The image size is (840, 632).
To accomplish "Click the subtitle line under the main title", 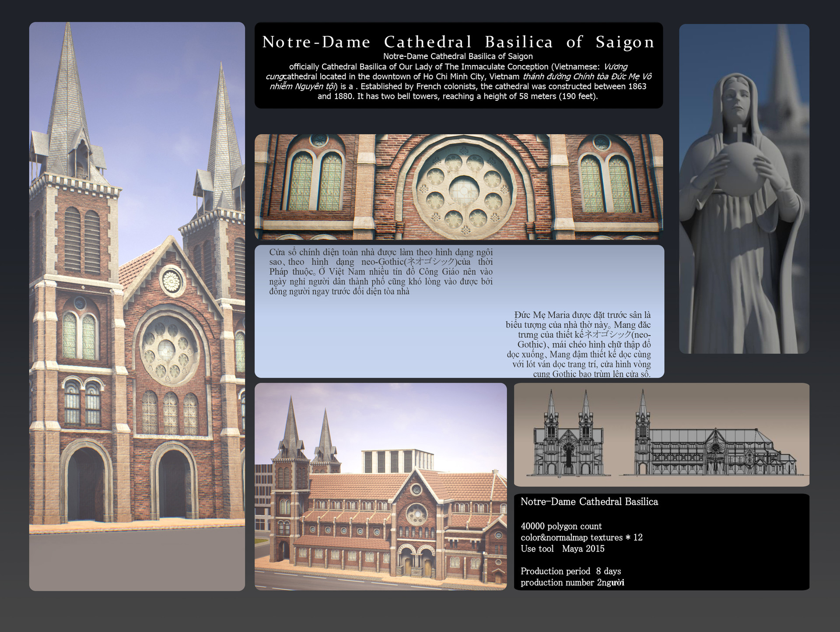I will click(458, 56).
